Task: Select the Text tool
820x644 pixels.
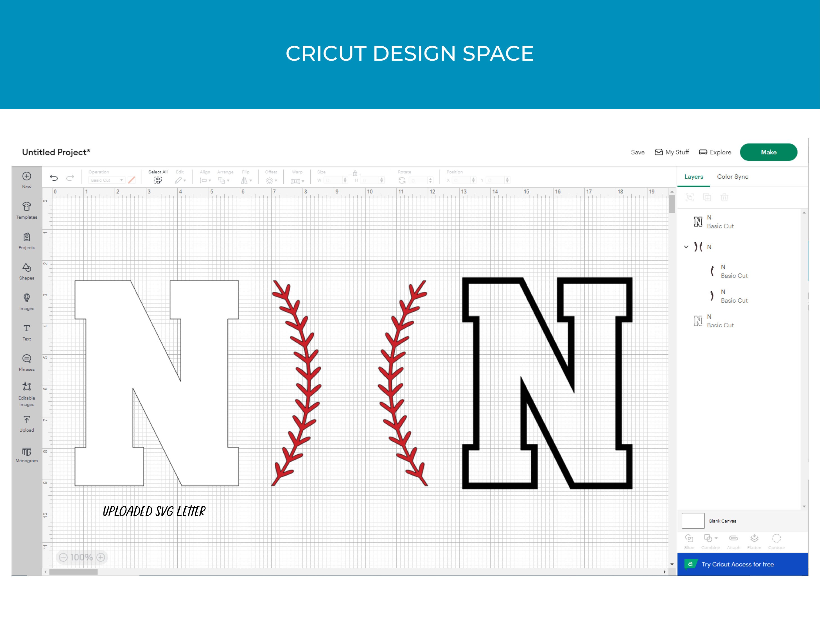Action: (x=26, y=332)
